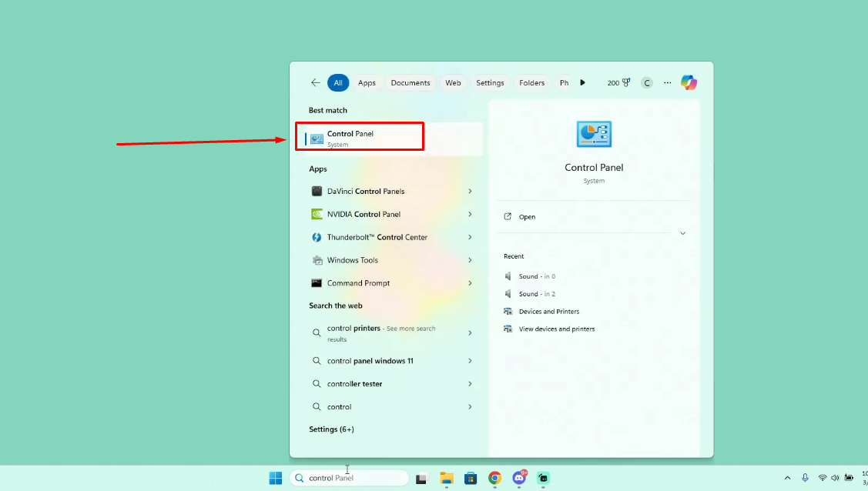Expand the Settings (6+) results group

(x=331, y=429)
